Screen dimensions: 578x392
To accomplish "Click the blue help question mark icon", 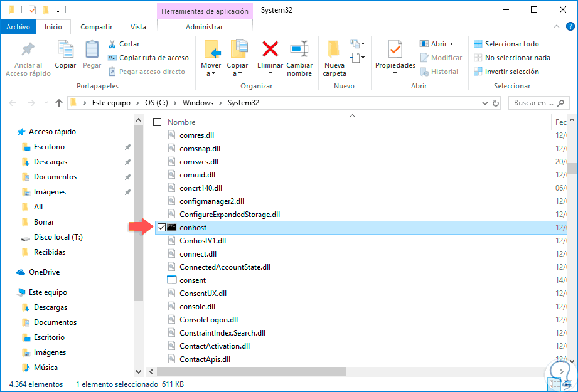I will point(570,26).
